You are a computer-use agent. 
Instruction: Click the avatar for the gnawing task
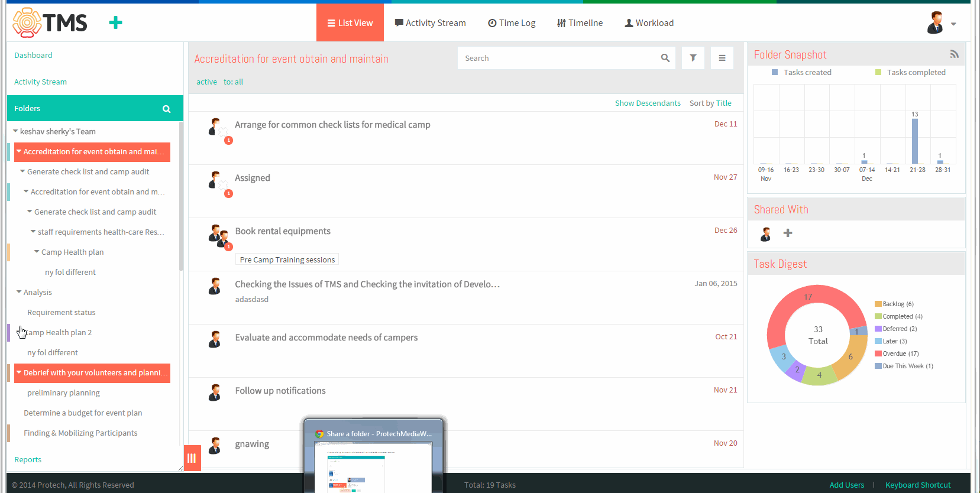(215, 446)
